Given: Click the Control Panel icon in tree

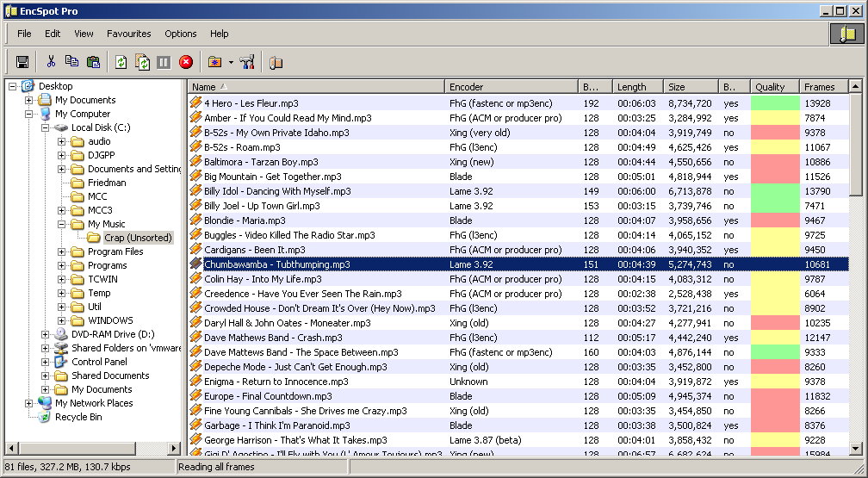Looking at the screenshot, I should [x=61, y=362].
